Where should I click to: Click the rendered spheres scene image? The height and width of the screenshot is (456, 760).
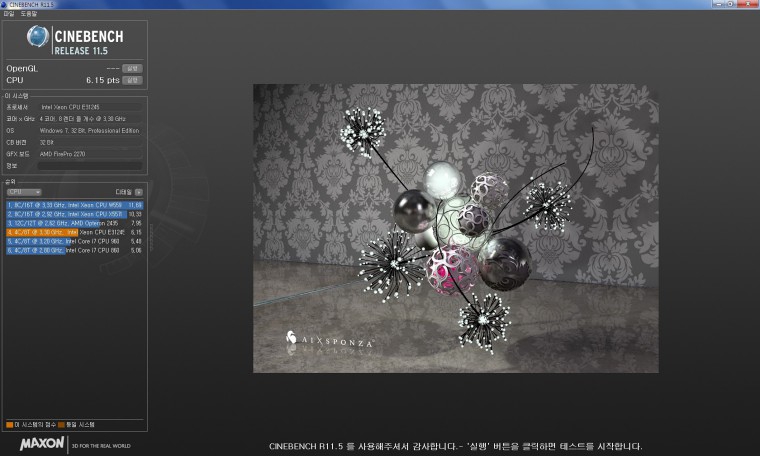point(456,228)
